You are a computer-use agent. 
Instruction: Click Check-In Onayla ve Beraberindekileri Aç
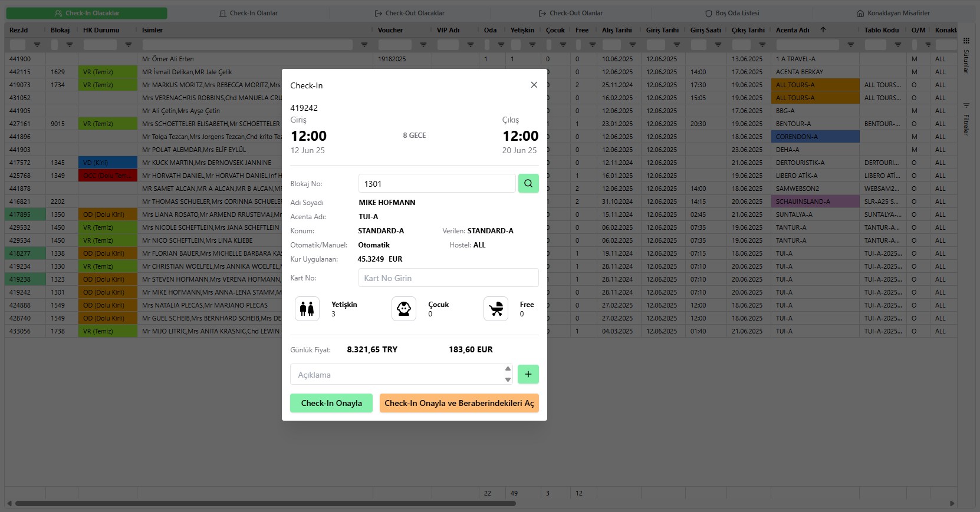[459, 403]
